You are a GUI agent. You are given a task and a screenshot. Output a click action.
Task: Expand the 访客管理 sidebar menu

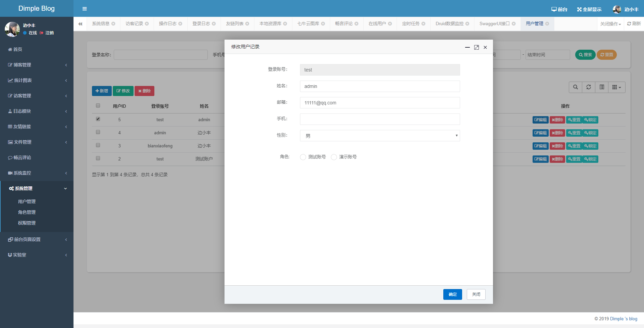pyautogui.click(x=37, y=96)
